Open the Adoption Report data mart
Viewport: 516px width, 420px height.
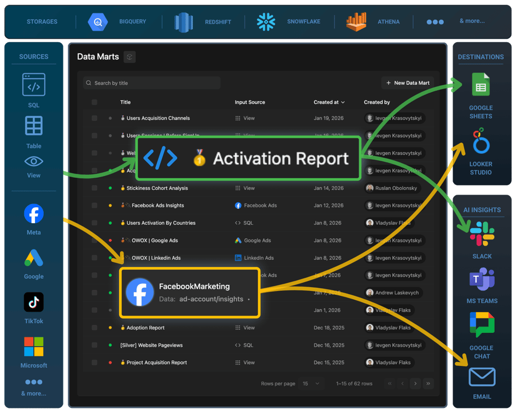pos(145,328)
